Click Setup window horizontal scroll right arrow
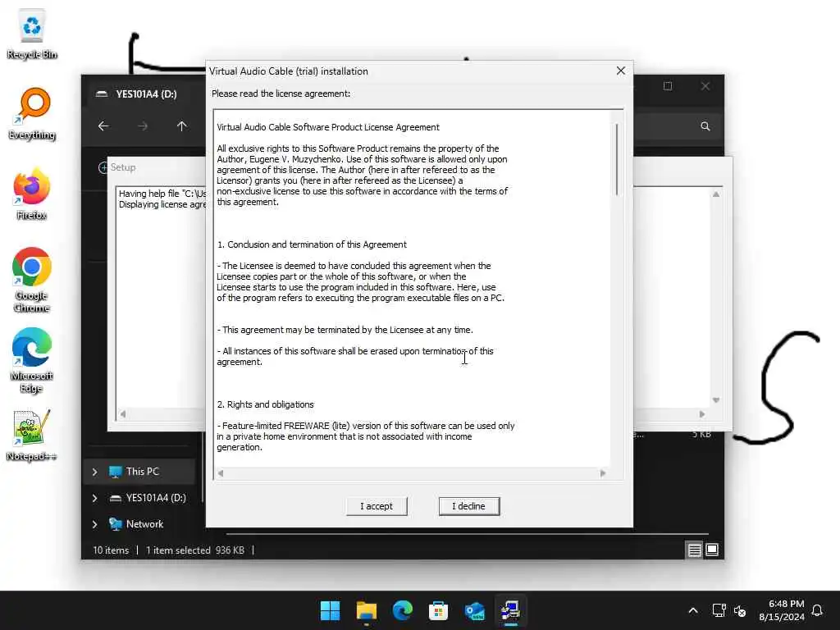Image resolution: width=840 pixels, height=630 pixels. click(x=702, y=414)
